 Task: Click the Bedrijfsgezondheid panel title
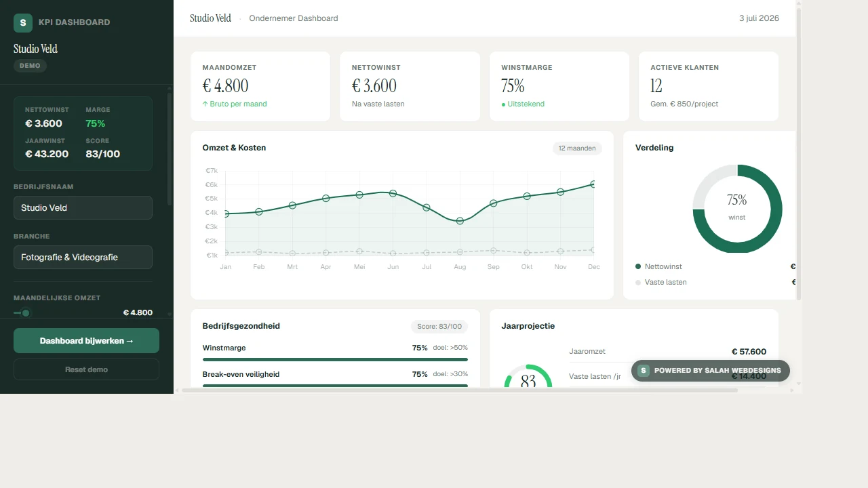click(241, 326)
